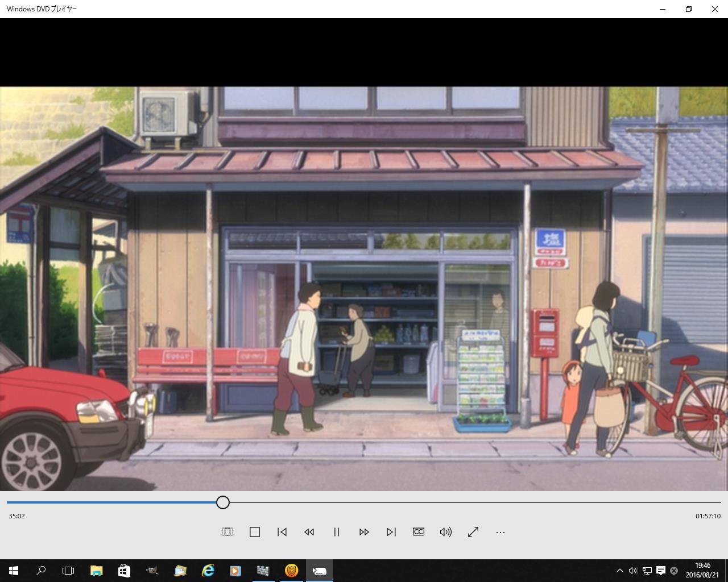This screenshot has height=582, width=728.
Task: Close the Windows DVD Player window
Action: pos(715,9)
